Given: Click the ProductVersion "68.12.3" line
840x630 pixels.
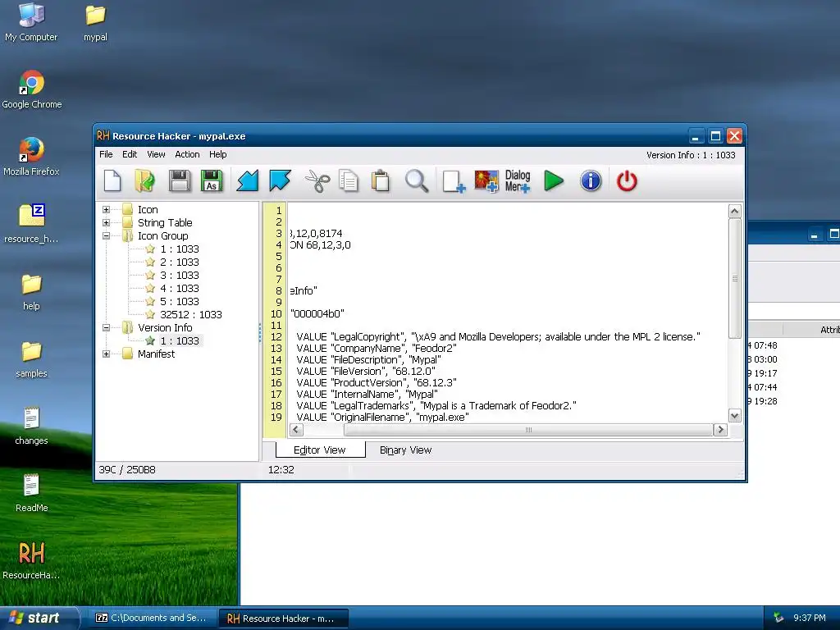Looking at the screenshot, I should [376, 382].
